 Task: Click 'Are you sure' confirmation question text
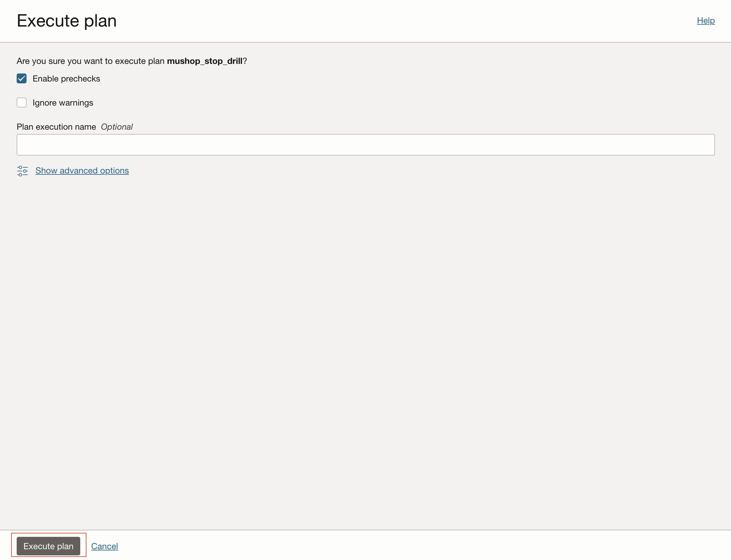coord(90,61)
